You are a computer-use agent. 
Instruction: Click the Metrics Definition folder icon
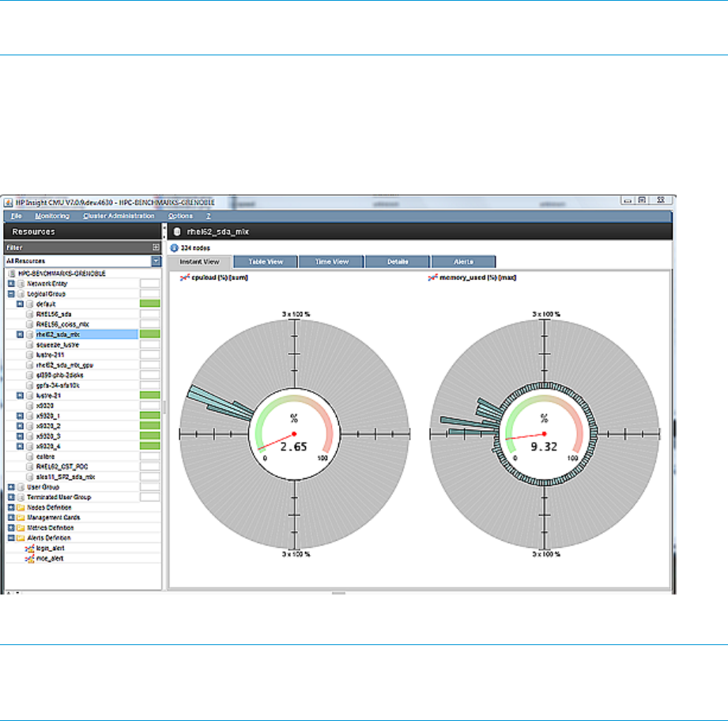[x=21, y=527]
